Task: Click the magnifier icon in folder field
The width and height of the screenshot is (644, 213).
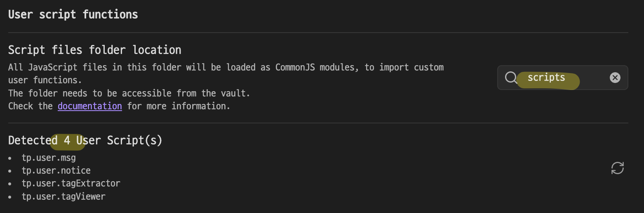Action: [511, 78]
